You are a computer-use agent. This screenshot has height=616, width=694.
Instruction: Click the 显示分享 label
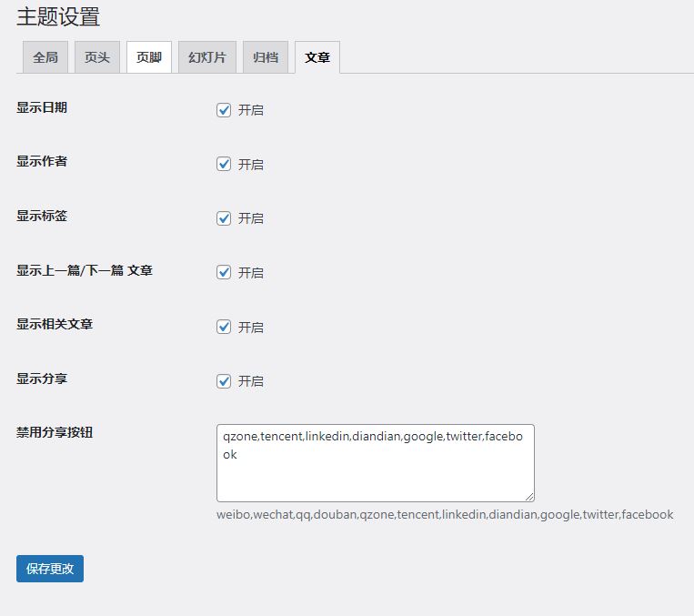(42, 379)
